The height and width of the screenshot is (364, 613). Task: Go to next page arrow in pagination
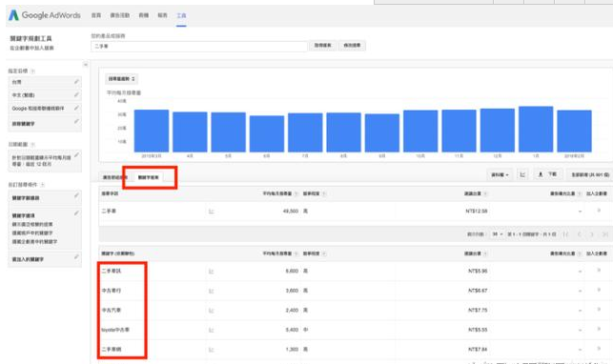pyautogui.click(x=592, y=234)
